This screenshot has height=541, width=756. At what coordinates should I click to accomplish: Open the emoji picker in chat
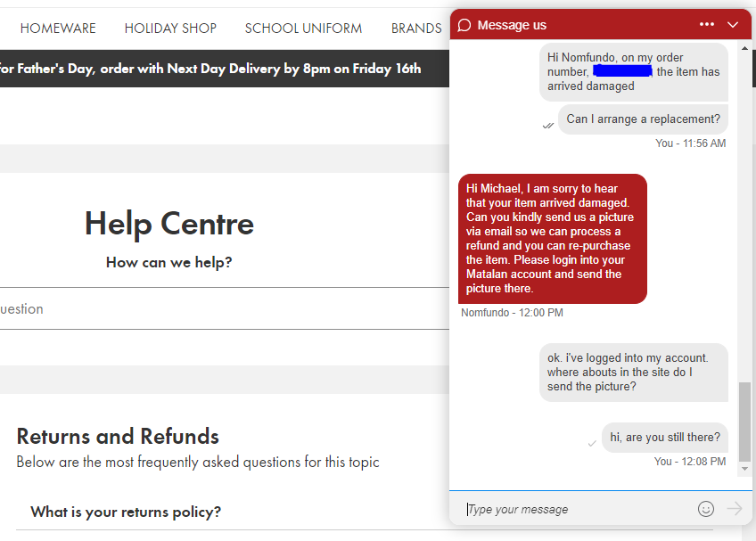[x=705, y=509]
